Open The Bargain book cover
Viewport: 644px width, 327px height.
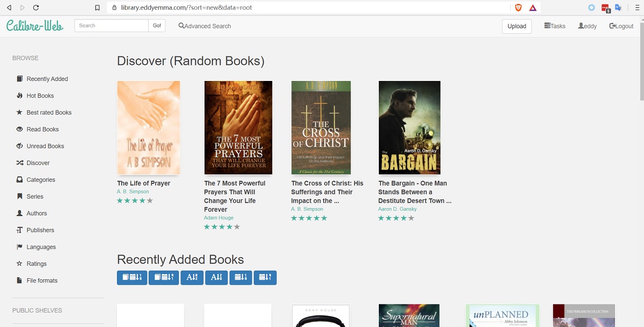(409, 128)
